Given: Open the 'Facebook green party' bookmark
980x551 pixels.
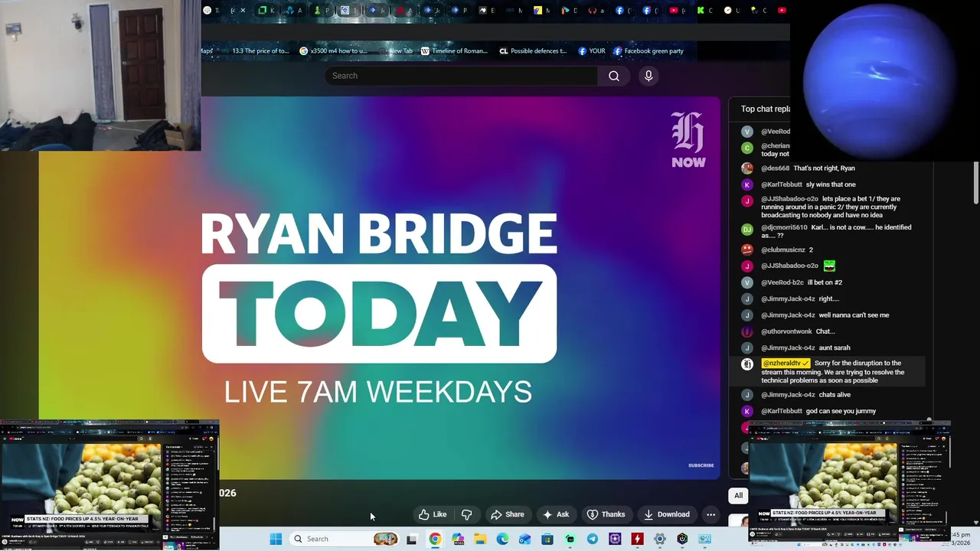Looking at the screenshot, I should (x=648, y=51).
